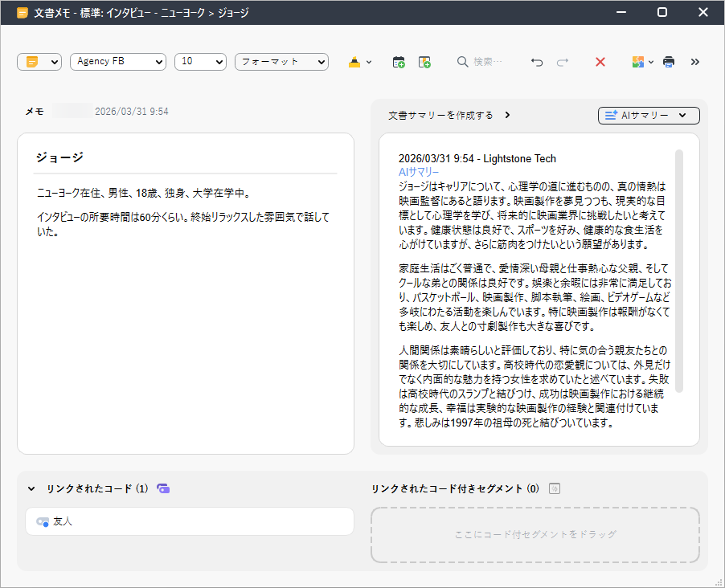
Task: Click the redo arrow icon
Action: click(x=563, y=62)
